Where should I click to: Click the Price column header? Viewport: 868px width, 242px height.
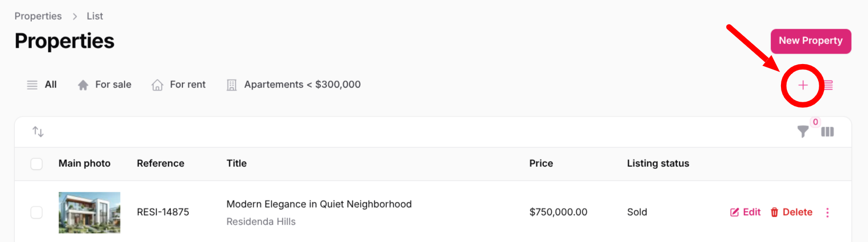pyautogui.click(x=541, y=164)
